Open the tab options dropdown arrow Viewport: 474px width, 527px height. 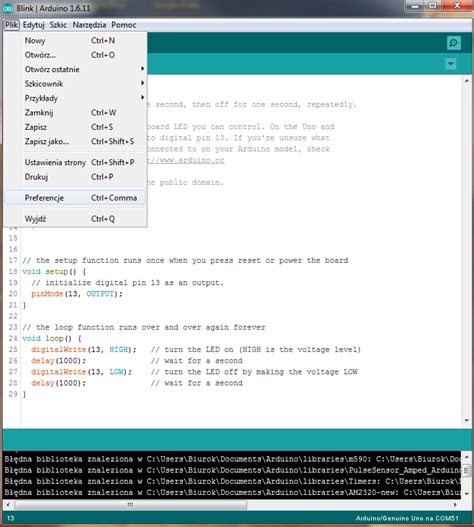point(450,64)
